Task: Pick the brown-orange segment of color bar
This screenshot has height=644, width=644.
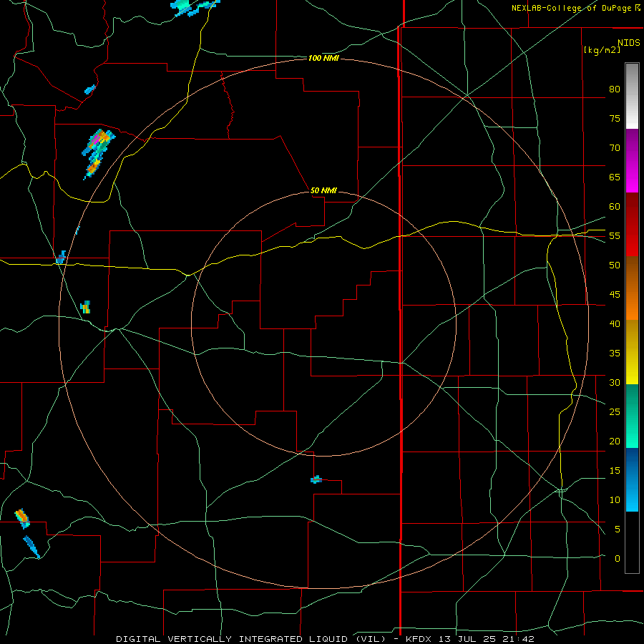Action: (x=632, y=288)
